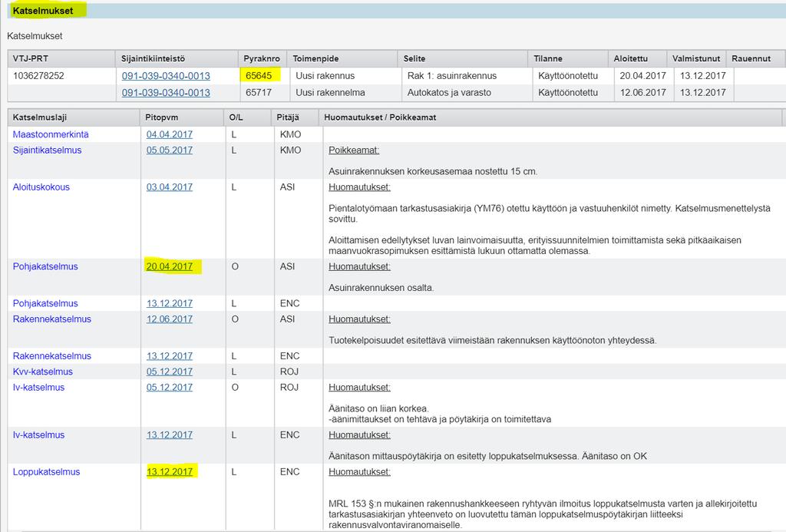Open Pohjakatselmus held by ENC

click(x=45, y=303)
